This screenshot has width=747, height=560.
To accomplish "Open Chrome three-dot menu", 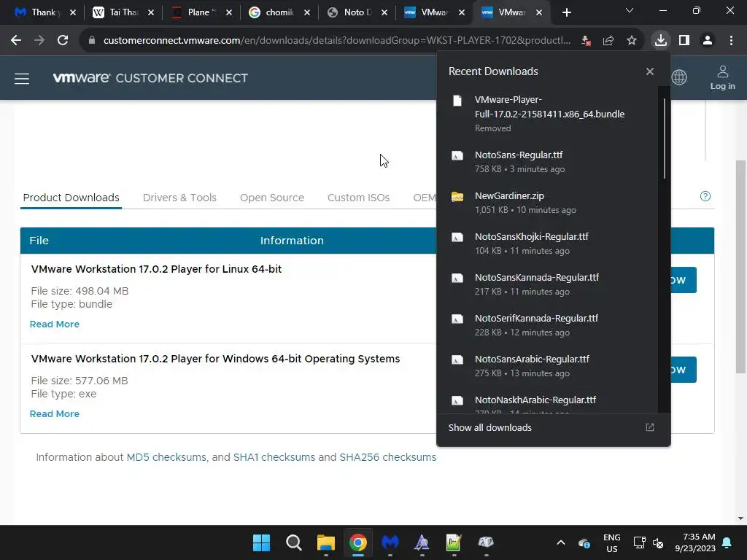I will click(x=731, y=41).
